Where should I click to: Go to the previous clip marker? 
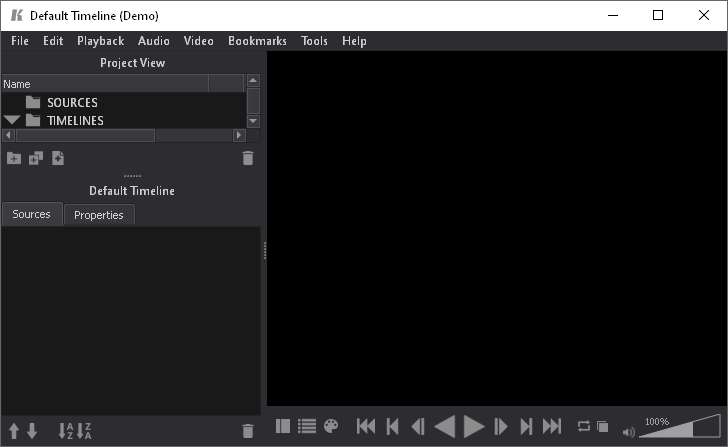point(392,426)
